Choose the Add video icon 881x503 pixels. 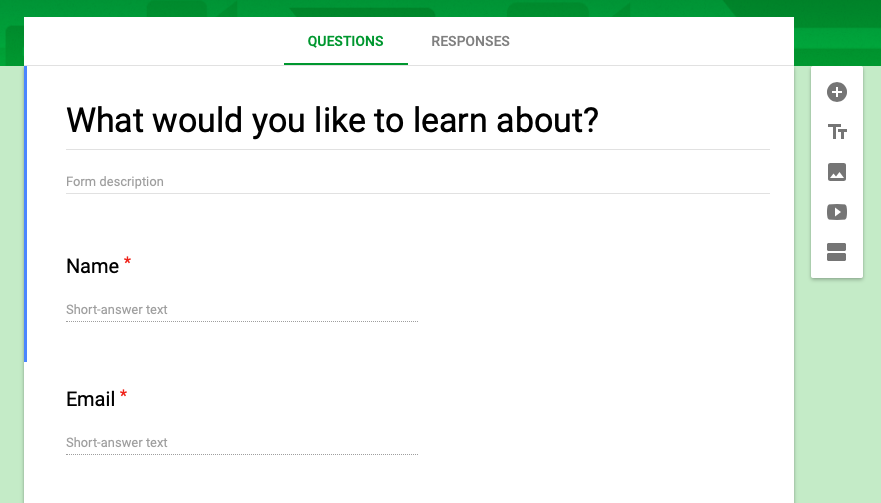[837, 212]
